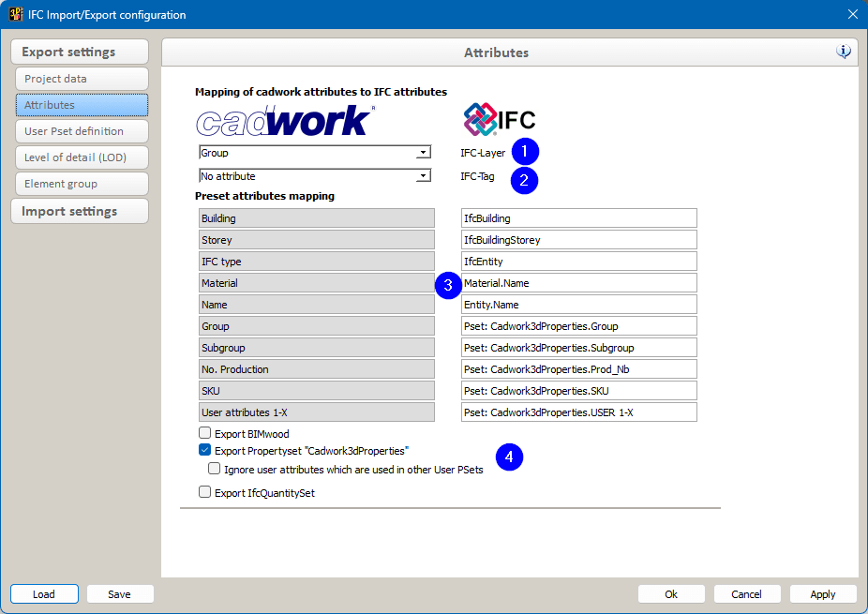
Task: Enable Export IfcQuantitySet checkbox
Action: coord(205,492)
